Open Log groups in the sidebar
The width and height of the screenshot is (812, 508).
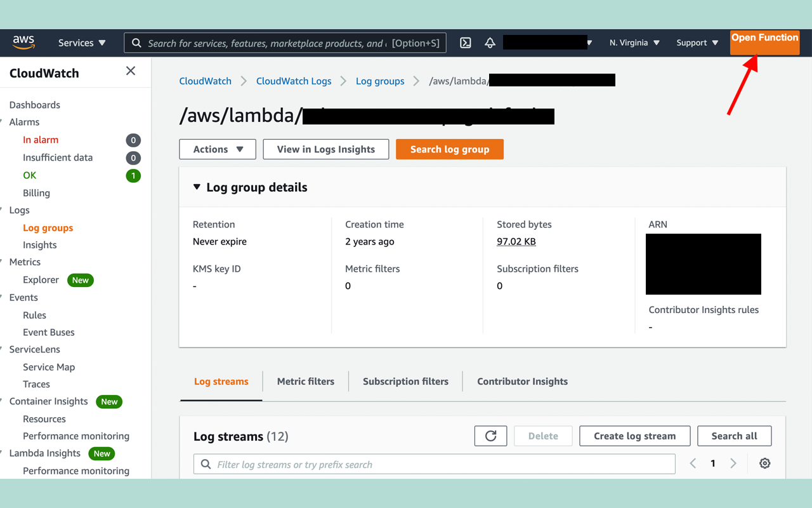(x=48, y=228)
